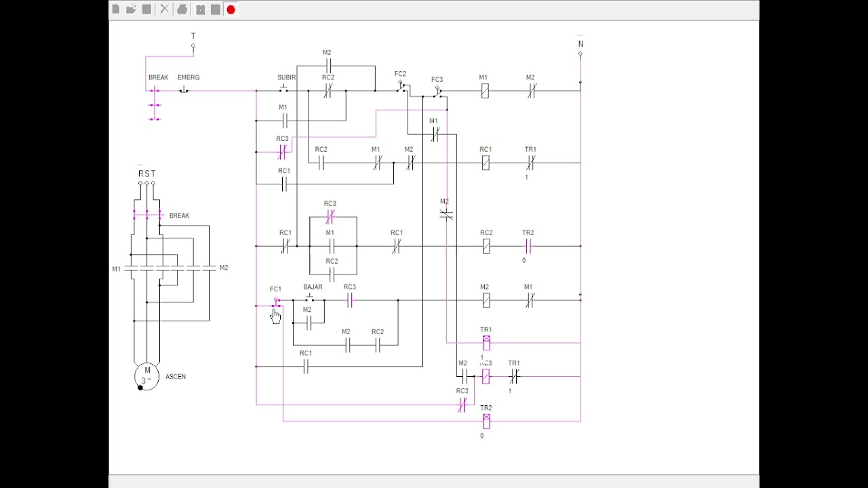Select the TR2 timer coil symbol
Image resolution: width=868 pixels, height=488 pixels.
click(486, 421)
